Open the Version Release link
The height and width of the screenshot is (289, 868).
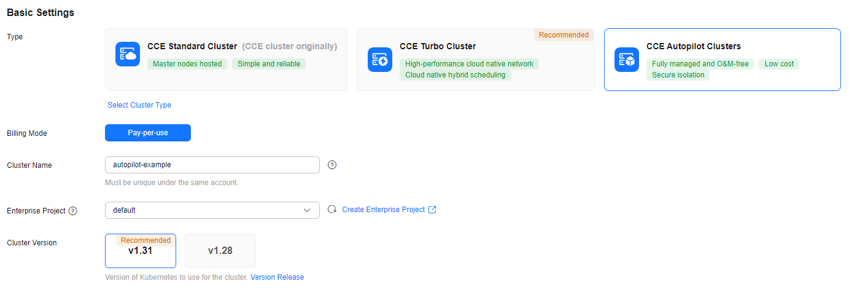point(277,277)
